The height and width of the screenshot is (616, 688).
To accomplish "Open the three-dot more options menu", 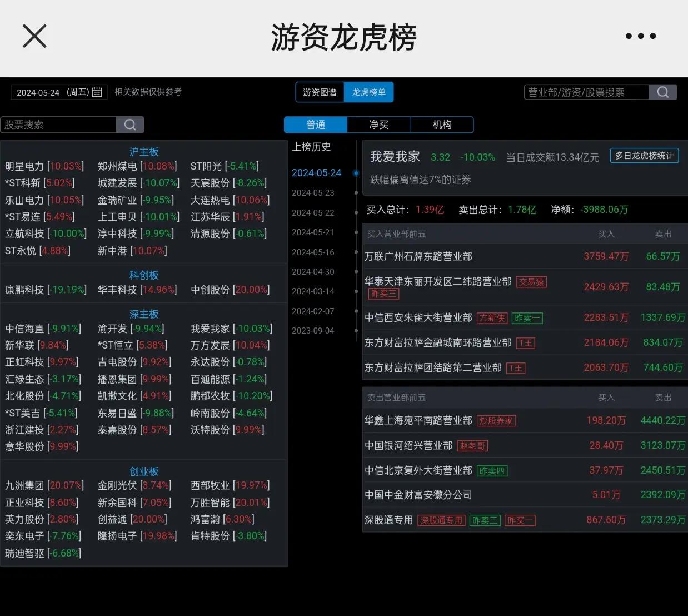I will [x=641, y=36].
